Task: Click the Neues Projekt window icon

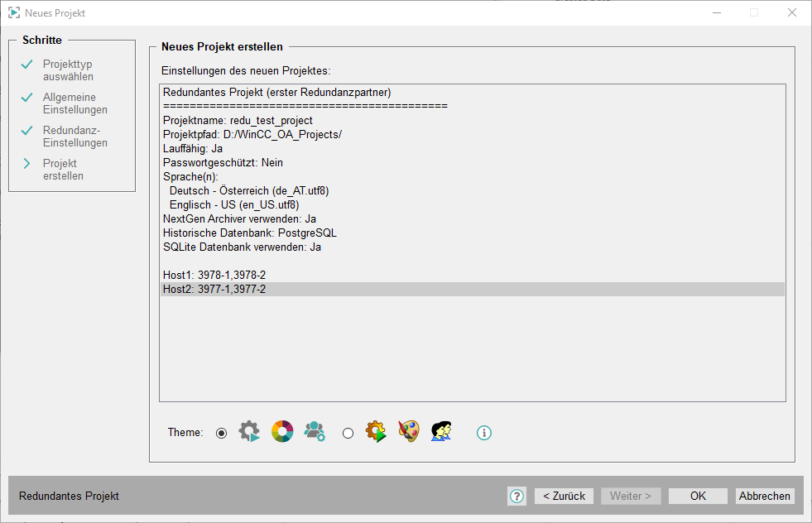Action: (x=14, y=13)
